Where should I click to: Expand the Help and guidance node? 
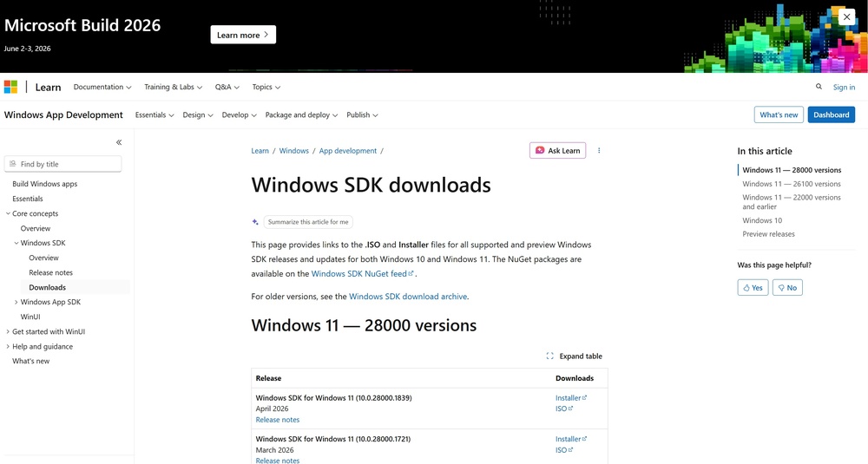8,347
